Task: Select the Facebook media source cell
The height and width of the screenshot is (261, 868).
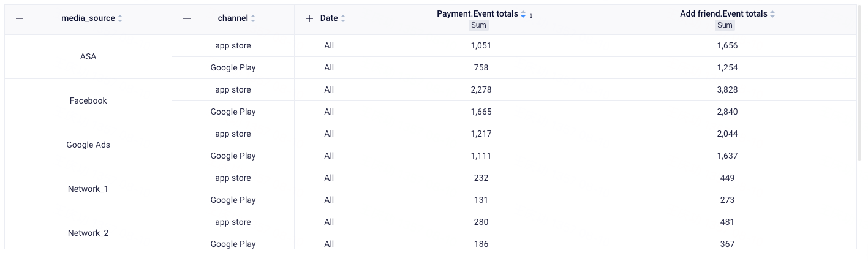Action: pos(88,101)
